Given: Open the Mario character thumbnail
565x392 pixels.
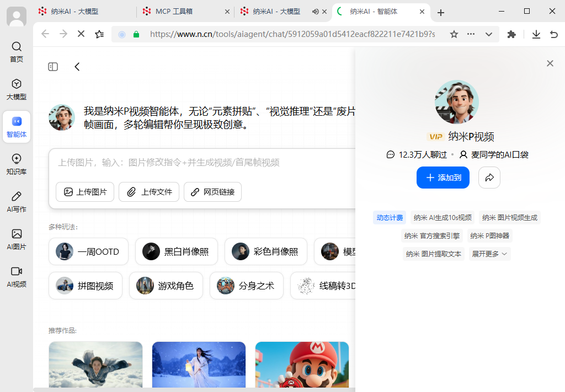Looking at the screenshot, I should click(x=302, y=364).
